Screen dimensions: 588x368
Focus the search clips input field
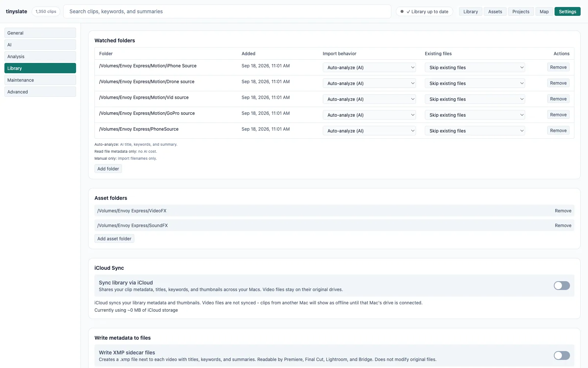pos(227,11)
